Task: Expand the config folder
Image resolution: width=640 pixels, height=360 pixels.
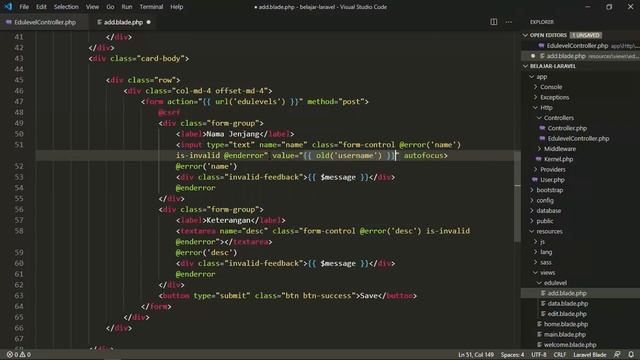Action: (580, 200)
